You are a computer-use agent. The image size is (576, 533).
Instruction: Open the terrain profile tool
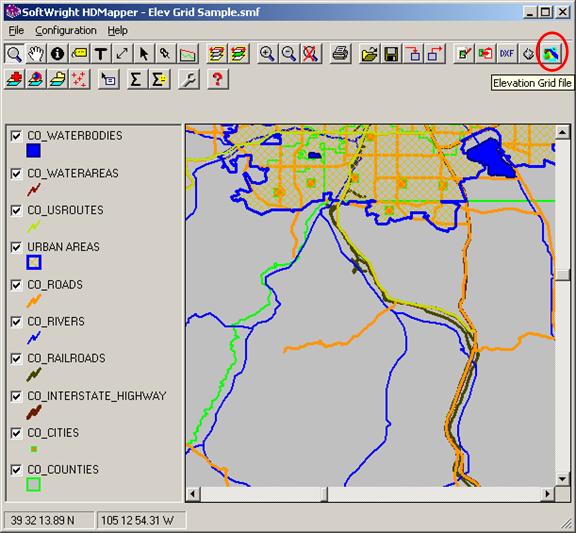(187, 54)
